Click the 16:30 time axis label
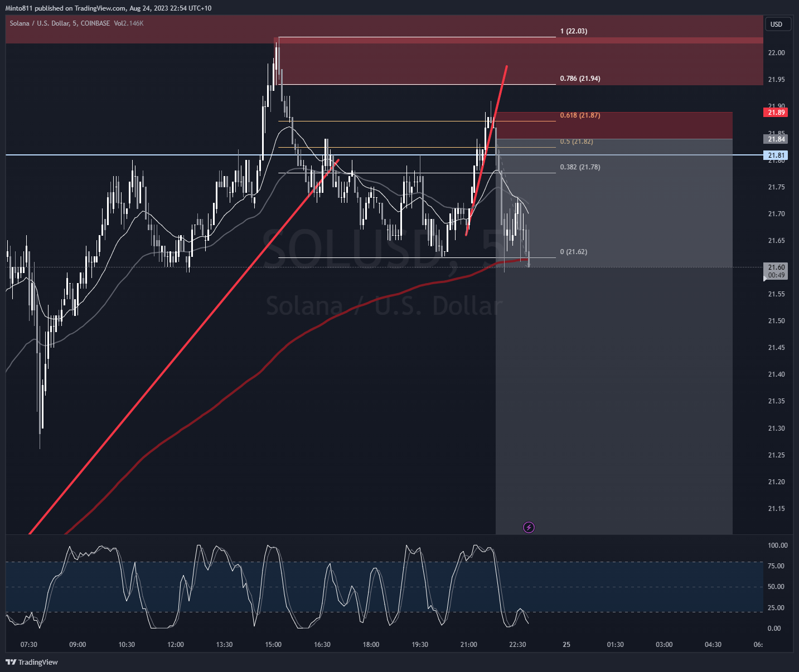Screen dimensions: 799x672 322,645
